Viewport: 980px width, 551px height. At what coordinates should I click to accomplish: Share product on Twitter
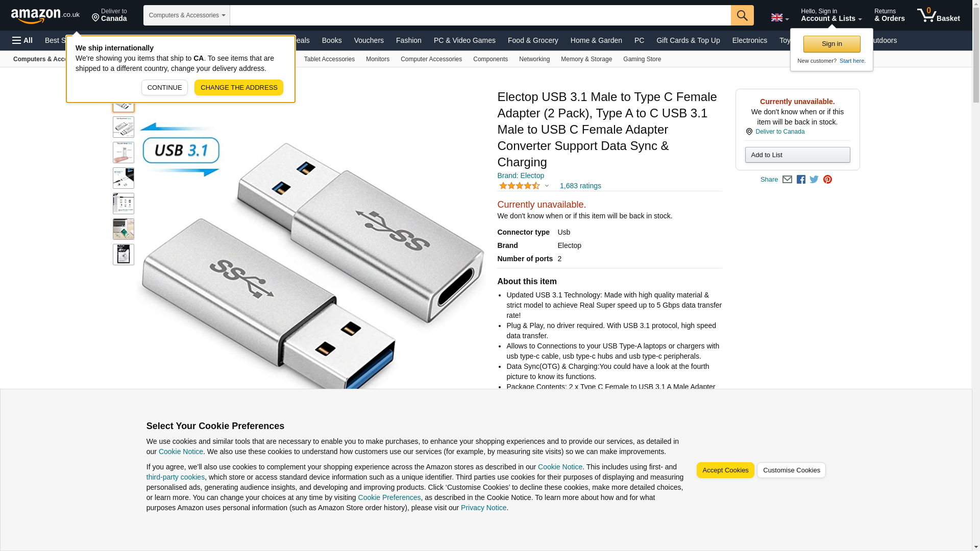pos(814,180)
